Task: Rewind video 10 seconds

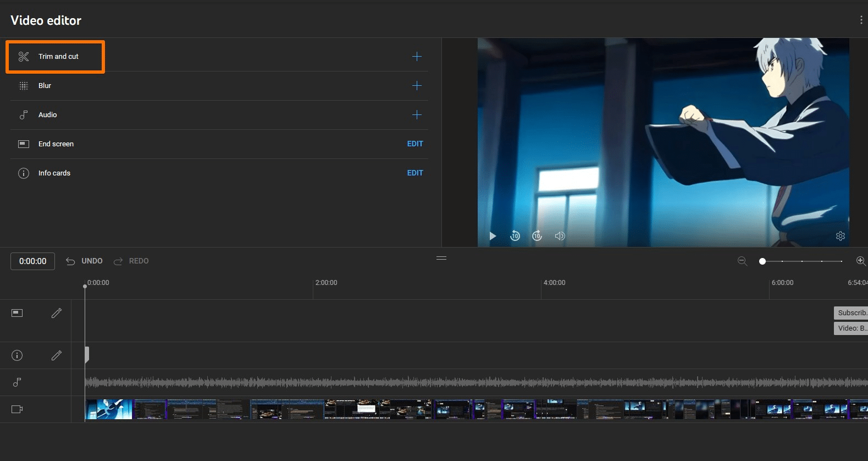Action: [515, 236]
